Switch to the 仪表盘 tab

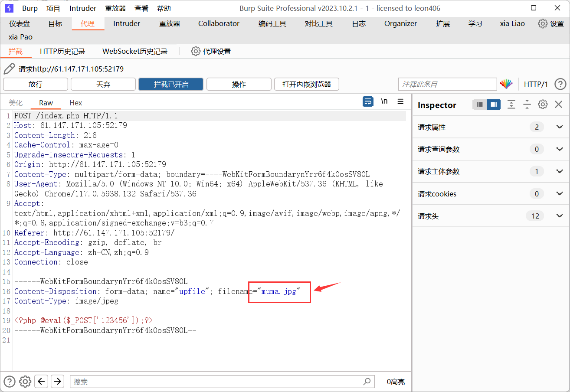[20, 24]
